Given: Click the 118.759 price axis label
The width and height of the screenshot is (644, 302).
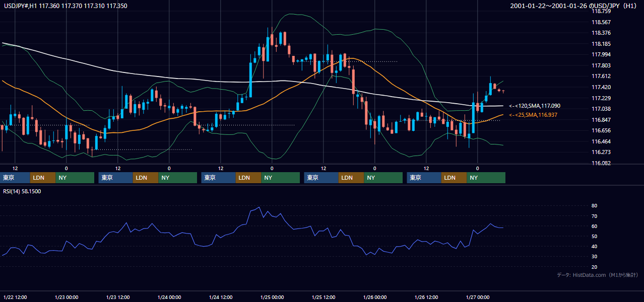Looking at the screenshot, I should coord(600,11).
